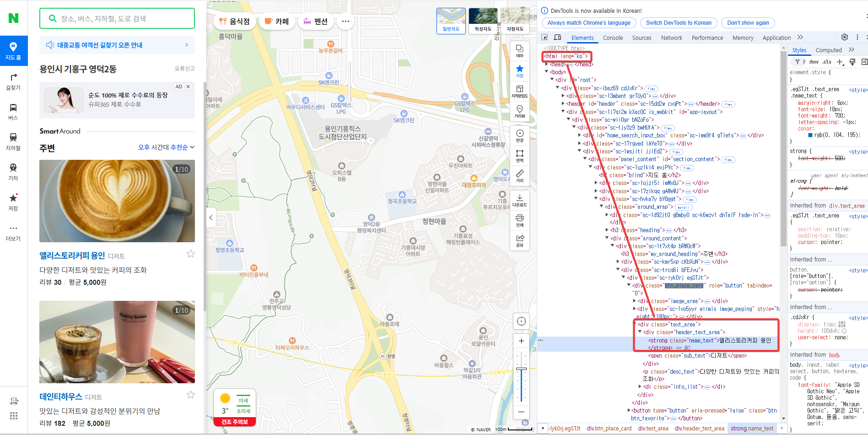Click Always match Chrome's language
This screenshot has width=868, height=435.
click(x=589, y=23)
